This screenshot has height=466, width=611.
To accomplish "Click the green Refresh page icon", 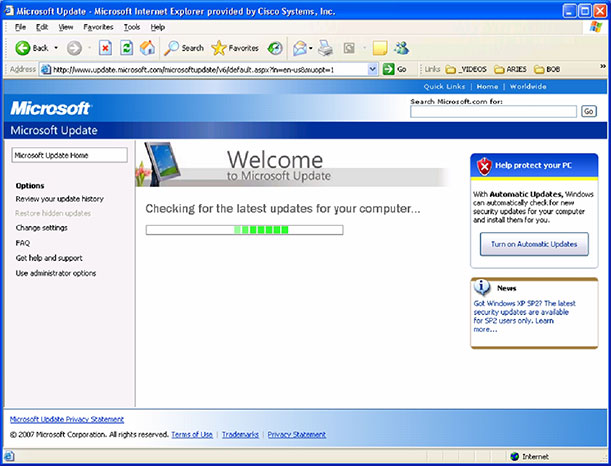I will point(126,47).
